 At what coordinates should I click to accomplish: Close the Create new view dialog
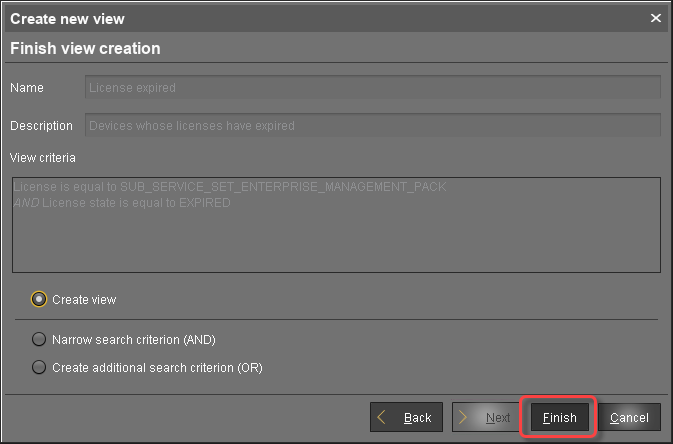[x=656, y=18]
